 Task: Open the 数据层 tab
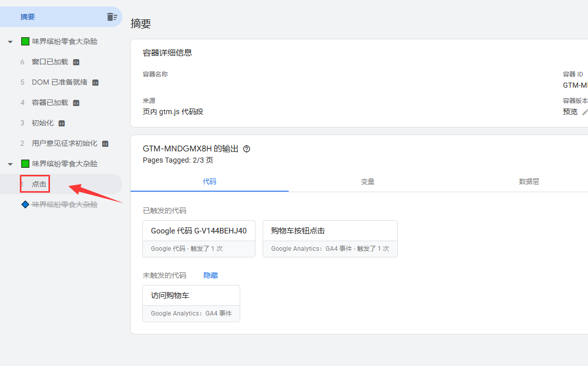click(x=529, y=181)
